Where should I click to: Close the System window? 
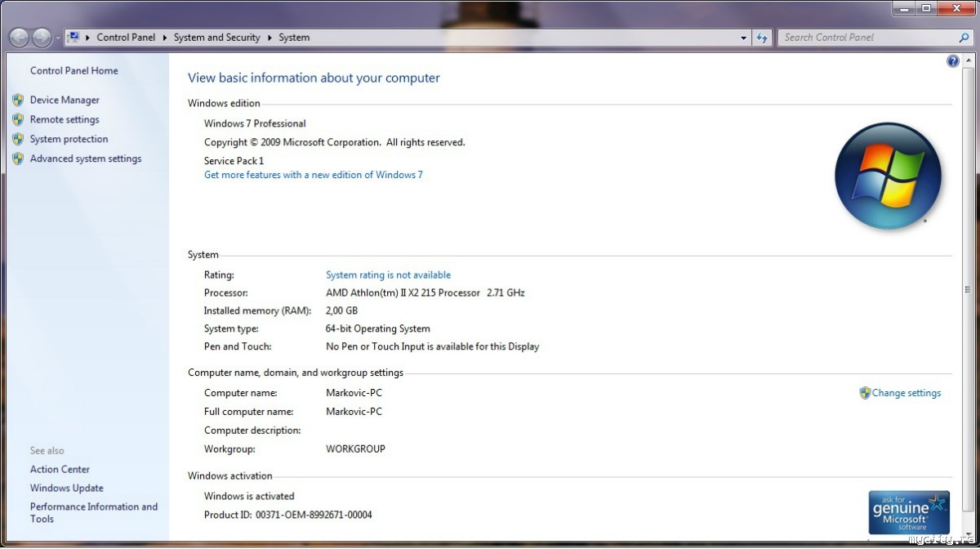[x=955, y=8]
